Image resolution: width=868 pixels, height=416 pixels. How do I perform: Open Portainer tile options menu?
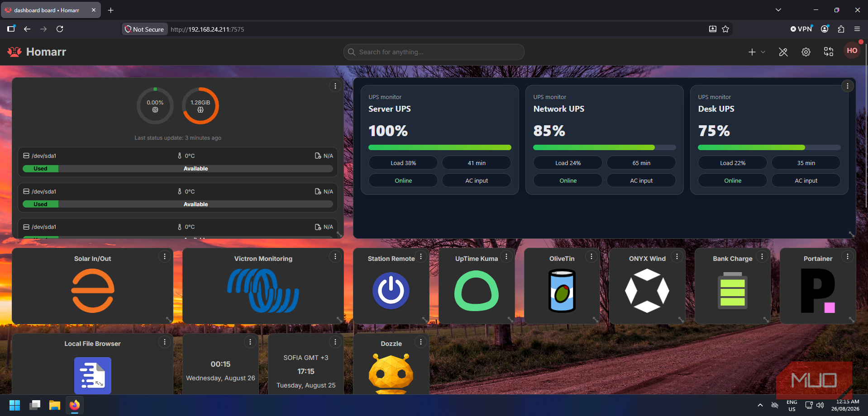[847, 256]
